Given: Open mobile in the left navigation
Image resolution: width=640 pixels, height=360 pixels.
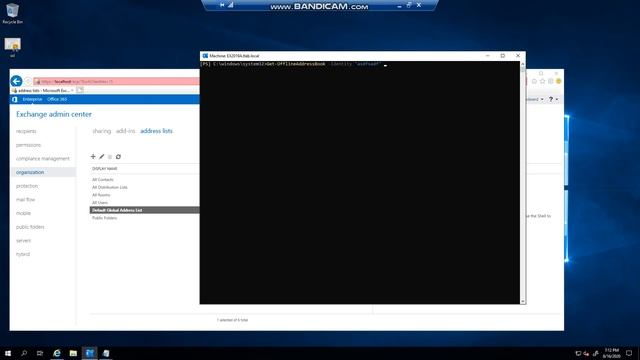Looking at the screenshot, I should pyautogui.click(x=23, y=213).
